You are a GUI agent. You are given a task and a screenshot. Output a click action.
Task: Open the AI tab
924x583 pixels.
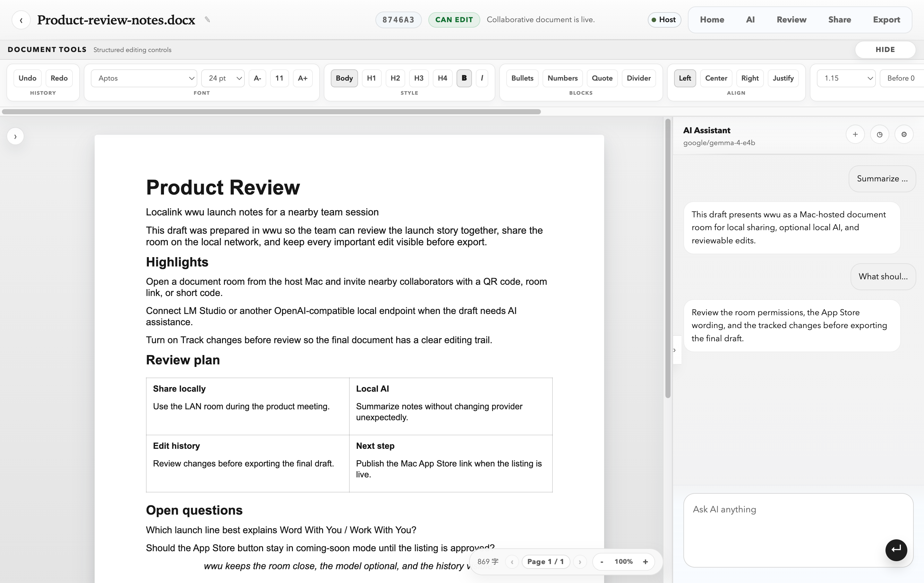[750, 20]
